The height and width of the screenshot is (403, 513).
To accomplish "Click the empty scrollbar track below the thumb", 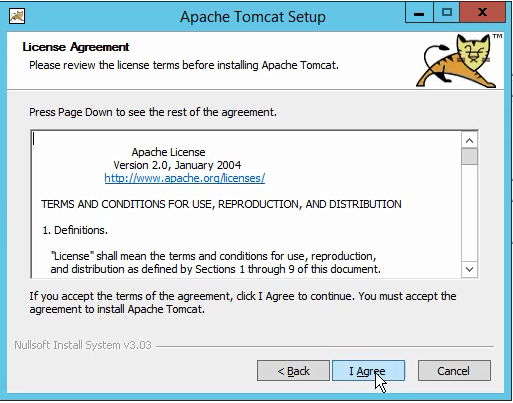I will pyautogui.click(x=469, y=213).
